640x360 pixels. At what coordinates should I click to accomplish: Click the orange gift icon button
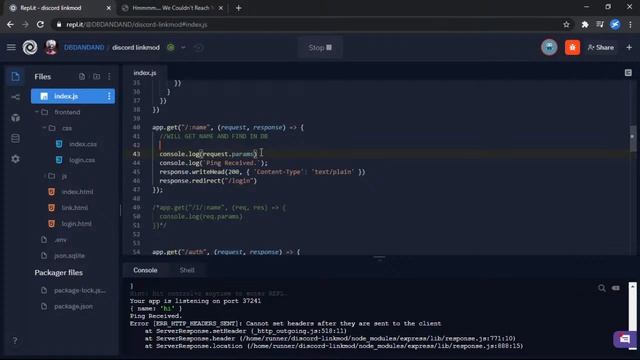(572, 47)
